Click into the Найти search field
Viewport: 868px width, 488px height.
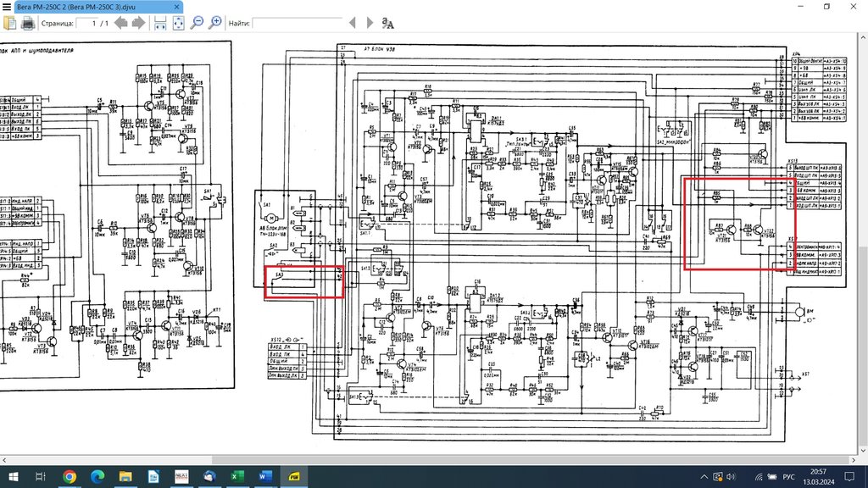pos(298,23)
